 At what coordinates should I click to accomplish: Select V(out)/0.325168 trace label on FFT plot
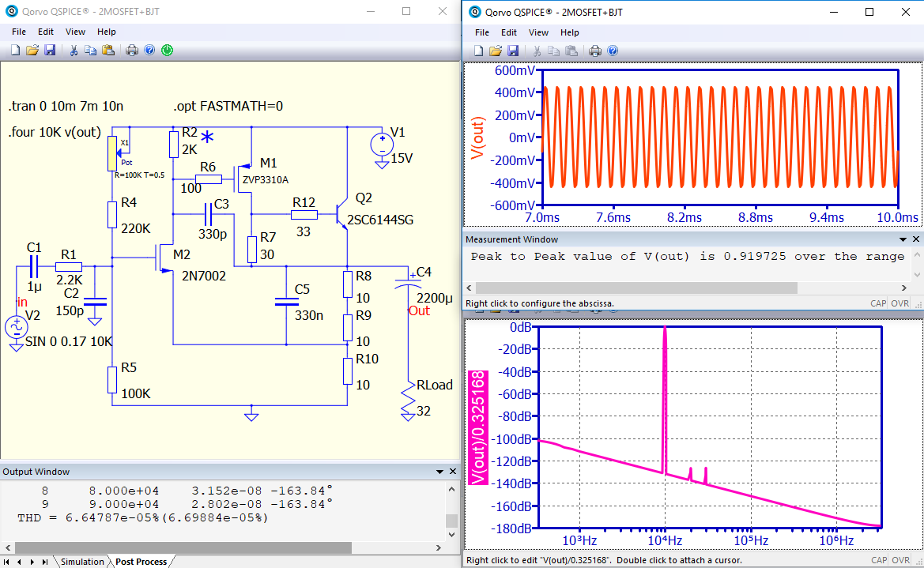[478, 427]
